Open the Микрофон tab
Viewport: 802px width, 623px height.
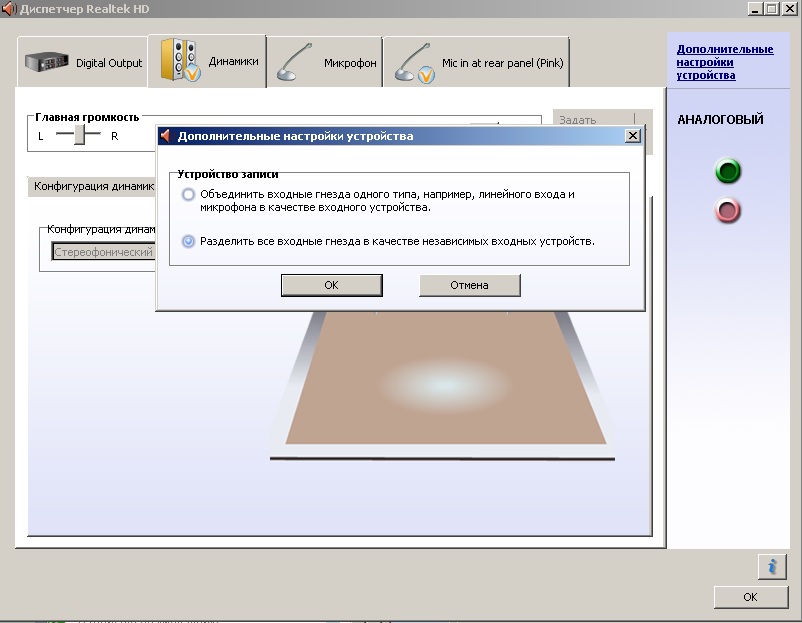324,62
